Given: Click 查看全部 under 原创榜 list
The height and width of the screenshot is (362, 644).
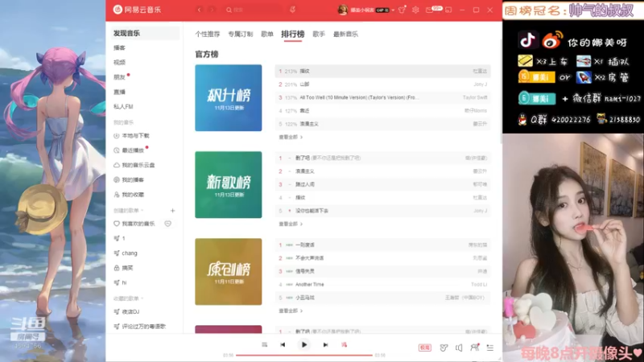Looking at the screenshot, I should pyautogui.click(x=291, y=311).
